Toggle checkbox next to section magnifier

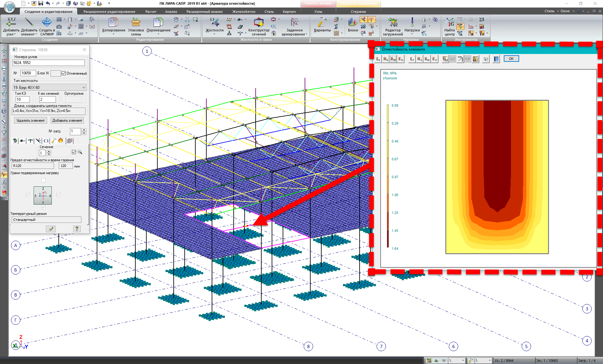tap(74, 152)
